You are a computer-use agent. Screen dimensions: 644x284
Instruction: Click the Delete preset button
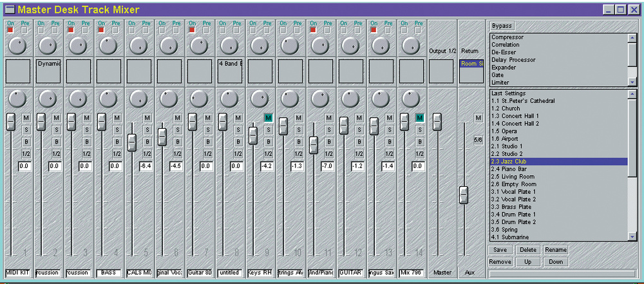click(x=528, y=249)
